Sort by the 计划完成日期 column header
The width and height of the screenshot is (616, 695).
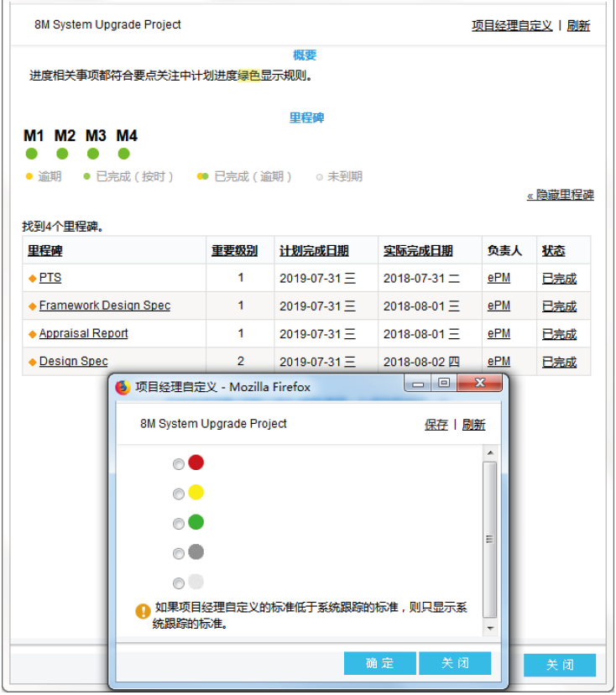[x=314, y=251]
